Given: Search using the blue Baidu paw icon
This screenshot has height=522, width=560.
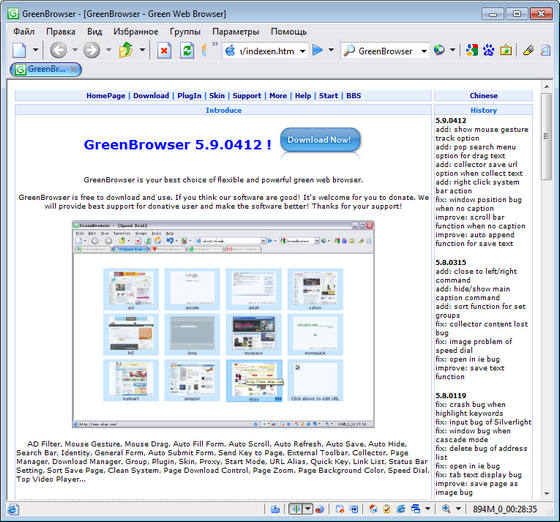Looking at the screenshot, I should [x=489, y=50].
